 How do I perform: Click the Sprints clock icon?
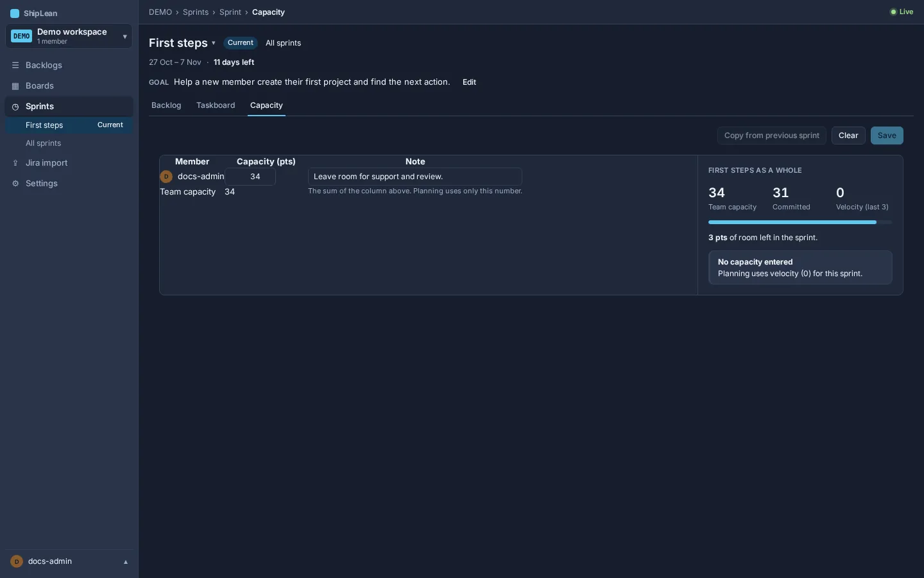point(15,107)
